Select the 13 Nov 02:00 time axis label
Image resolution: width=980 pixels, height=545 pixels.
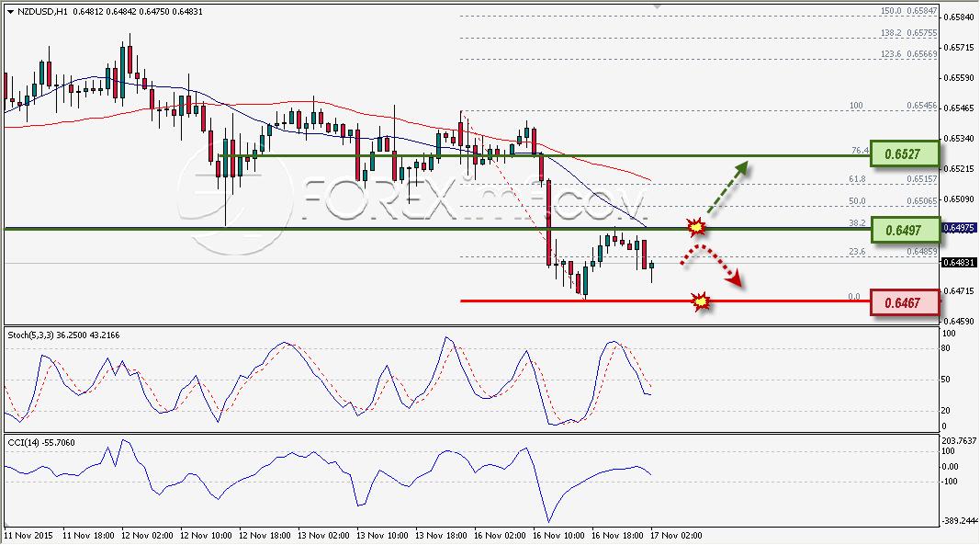tap(323, 536)
